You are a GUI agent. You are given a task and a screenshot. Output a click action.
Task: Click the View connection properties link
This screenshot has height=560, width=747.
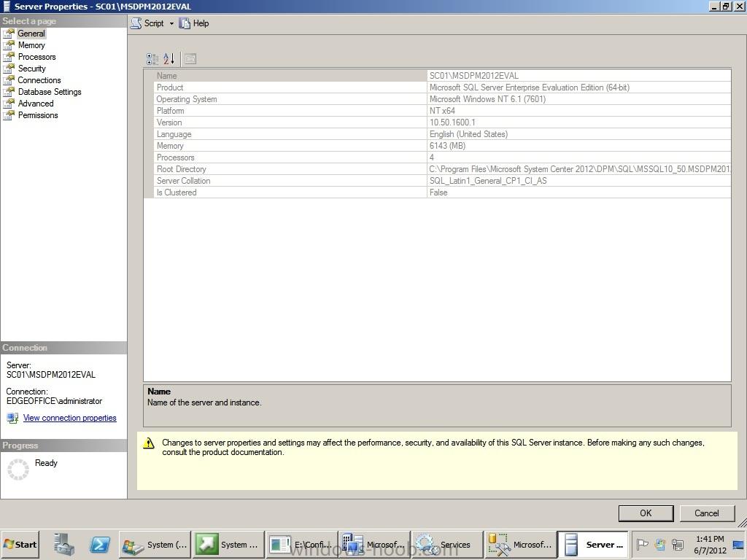[x=69, y=418]
